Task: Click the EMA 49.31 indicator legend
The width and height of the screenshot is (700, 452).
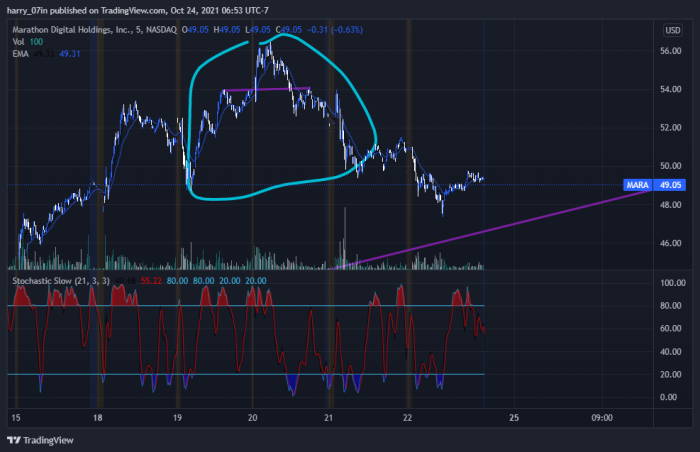Action: [46, 54]
